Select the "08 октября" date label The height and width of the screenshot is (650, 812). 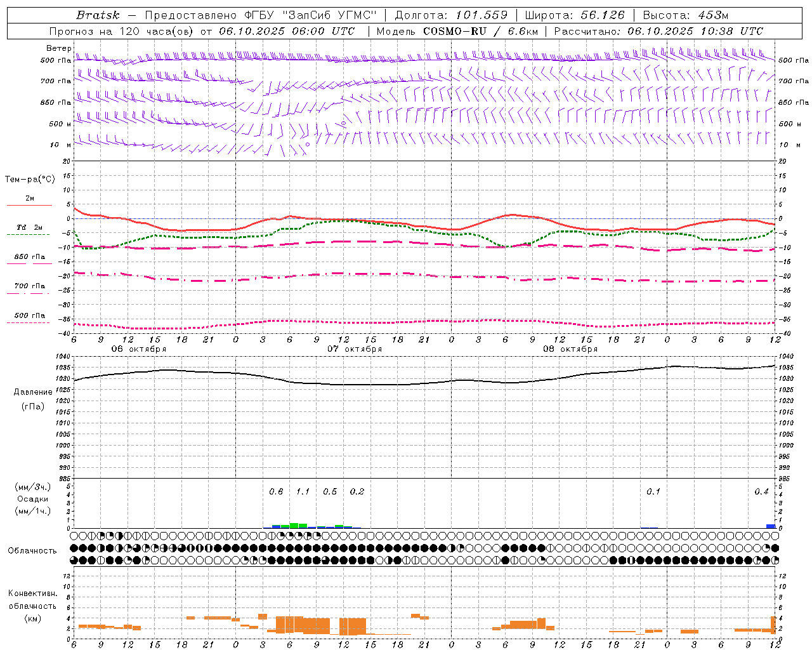[x=570, y=349]
